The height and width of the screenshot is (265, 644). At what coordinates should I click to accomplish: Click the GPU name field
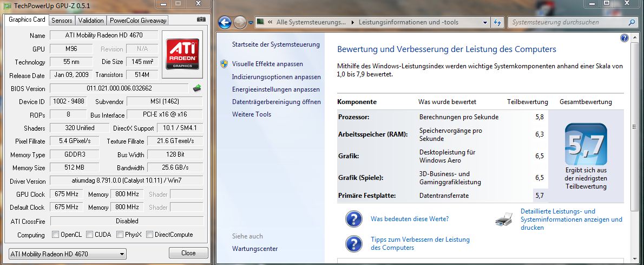coord(104,35)
